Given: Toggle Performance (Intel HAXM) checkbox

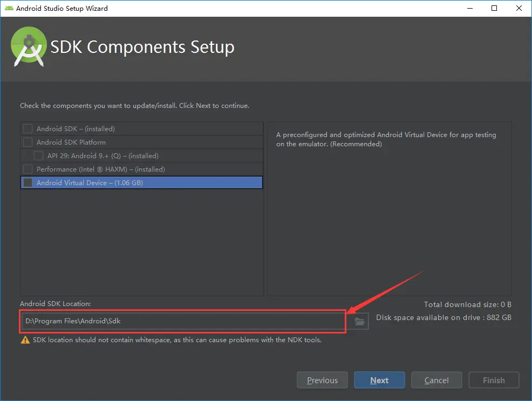Looking at the screenshot, I should pyautogui.click(x=28, y=169).
